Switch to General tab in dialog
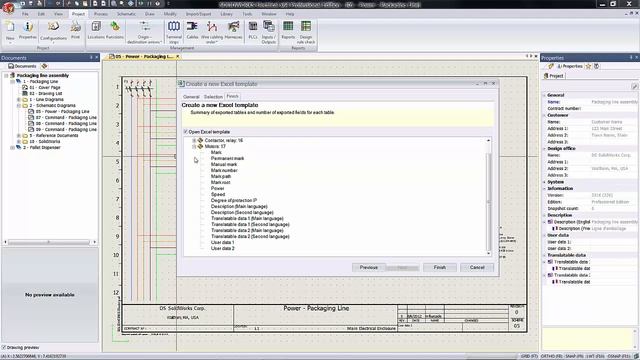The height and width of the screenshot is (360, 640). [x=191, y=97]
